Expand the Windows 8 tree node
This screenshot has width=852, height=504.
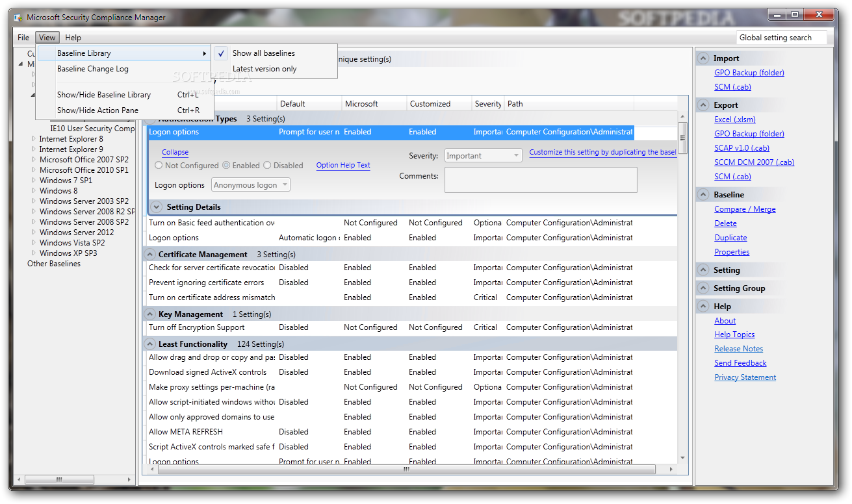click(34, 191)
